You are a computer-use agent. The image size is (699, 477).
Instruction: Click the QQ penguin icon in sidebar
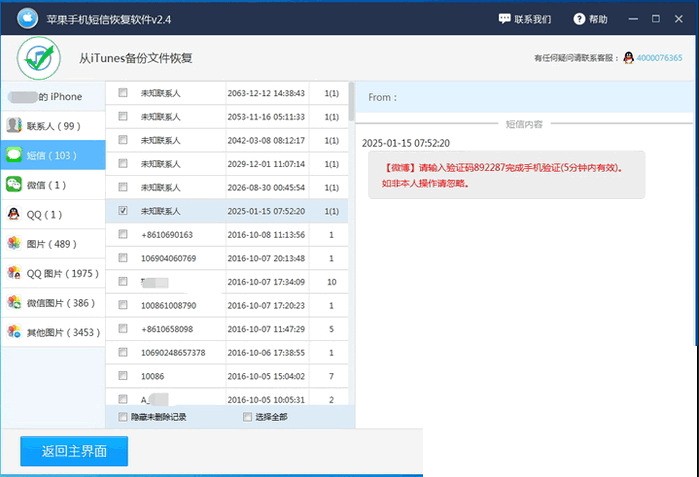pos(14,214)
